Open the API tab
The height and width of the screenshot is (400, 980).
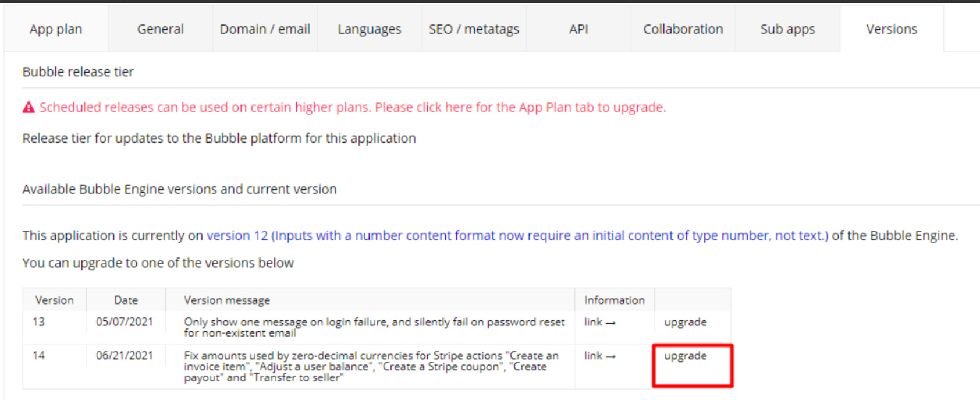pyautogui.click(x=578, y=29)
